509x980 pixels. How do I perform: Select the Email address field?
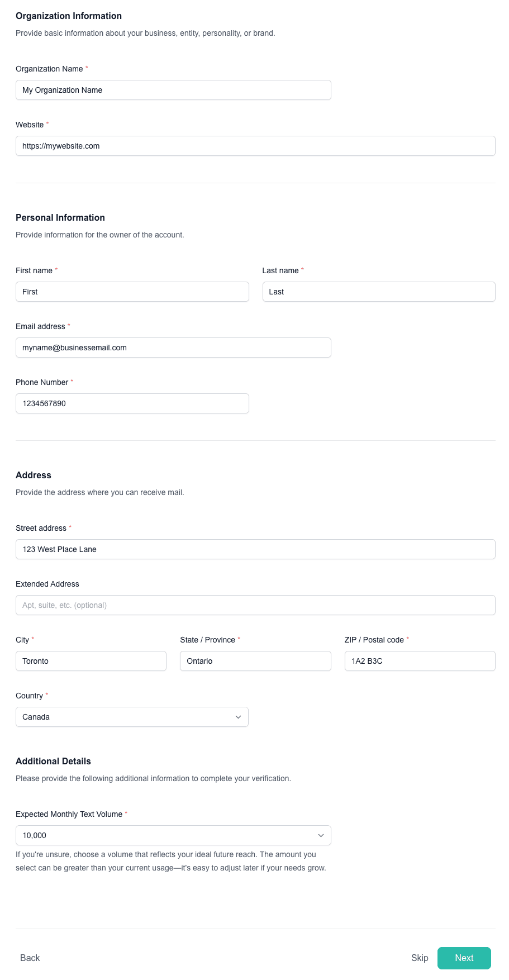[x=173, y=348]
